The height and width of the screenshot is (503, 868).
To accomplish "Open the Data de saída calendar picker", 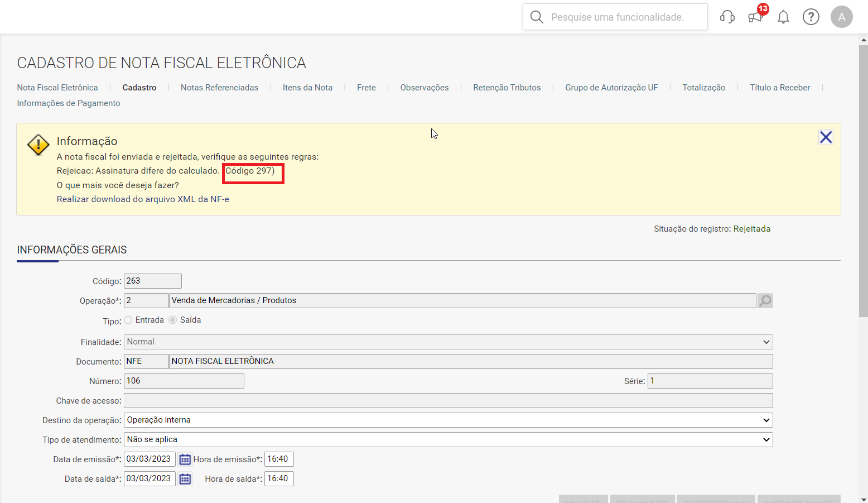I will 185,479.
